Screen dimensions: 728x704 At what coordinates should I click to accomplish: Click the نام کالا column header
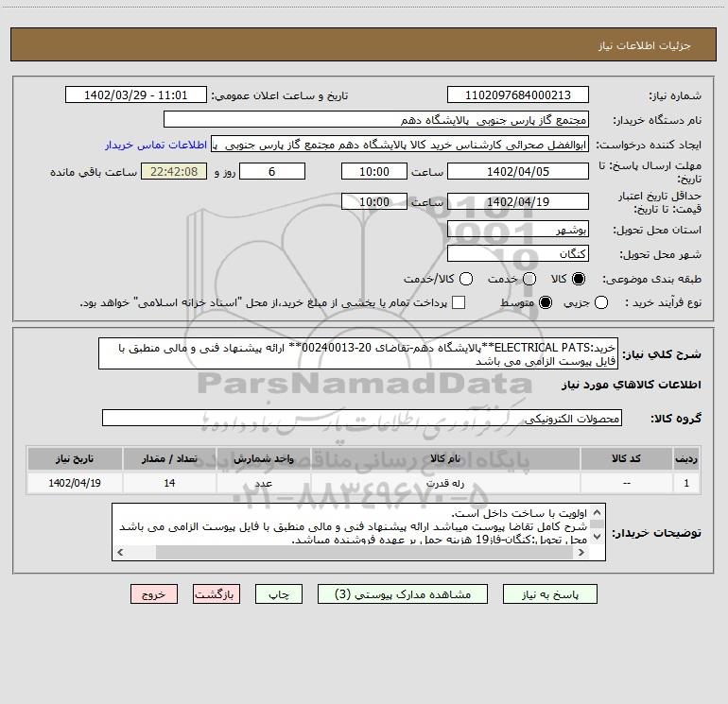pyautogui.click(x=445, y=459)
